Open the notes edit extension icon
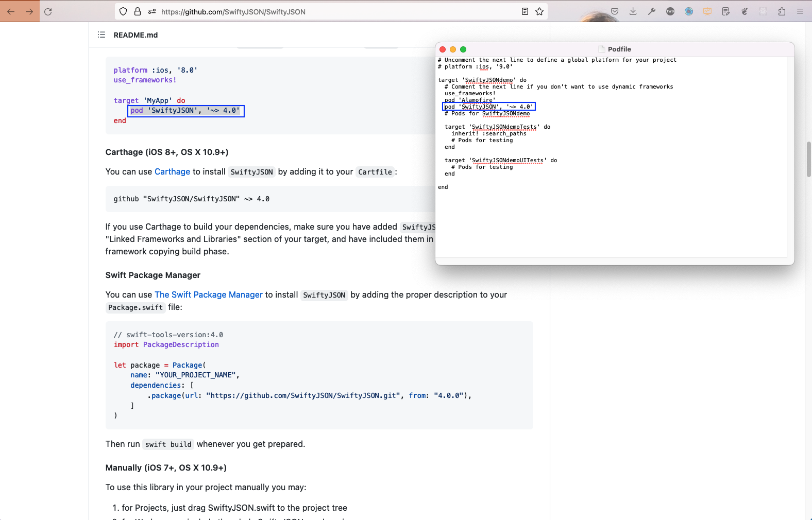This screenshot has height=520, width=812. point(726,11)
